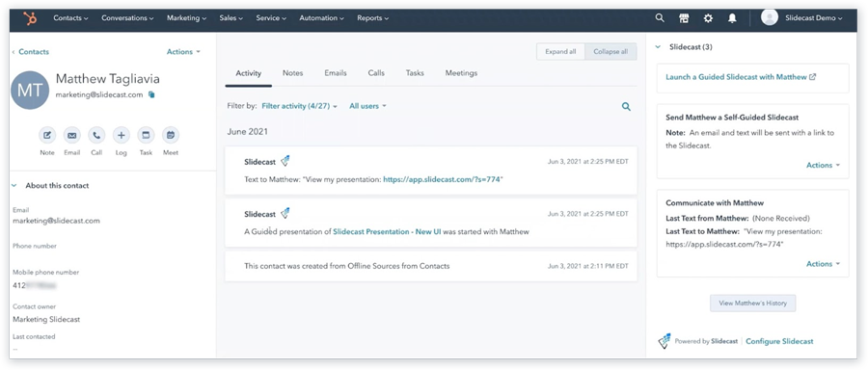Click the Call phone action icon
This screenshot has height=370, width=868.
point(96,135)
